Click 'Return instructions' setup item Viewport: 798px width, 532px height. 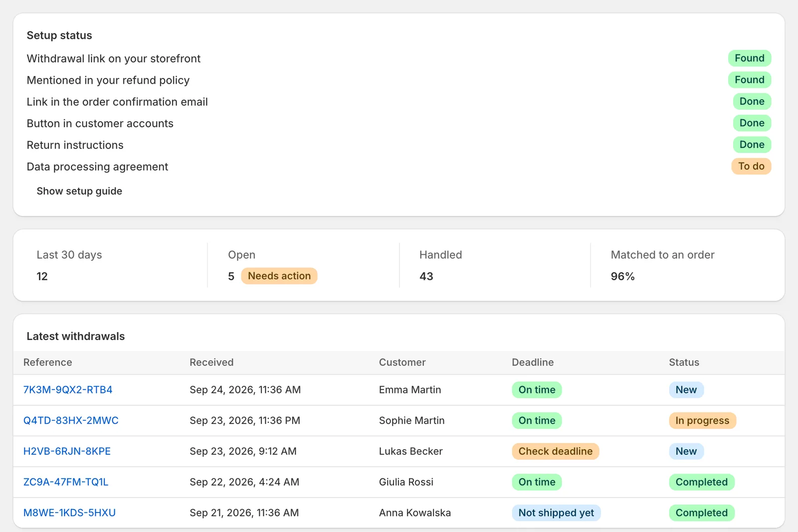75,145
